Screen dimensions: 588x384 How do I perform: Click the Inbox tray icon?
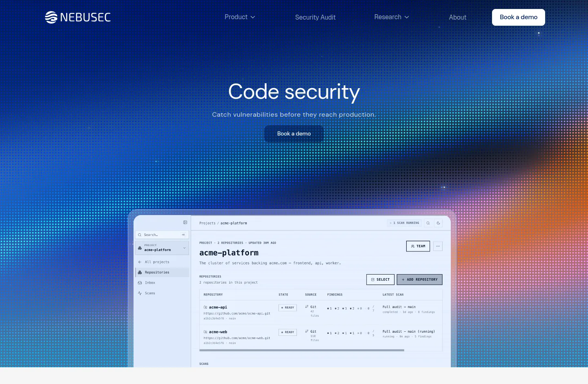click(x=140, y=282)
